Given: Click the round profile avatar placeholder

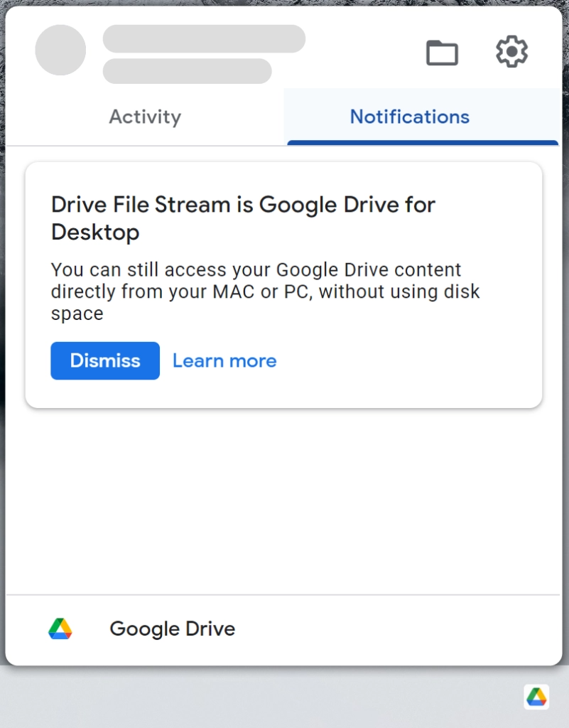Looking at the screenshot, I should coord(60,50).
